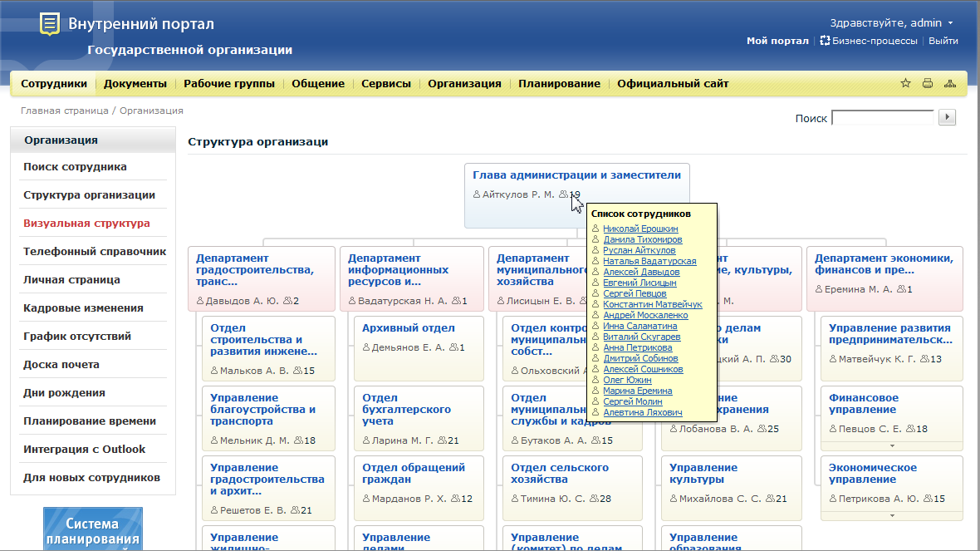The width and height of the screenshot is (980, 551).
Task: Click the Поиск search input field
Action: [x=883, y=118]
